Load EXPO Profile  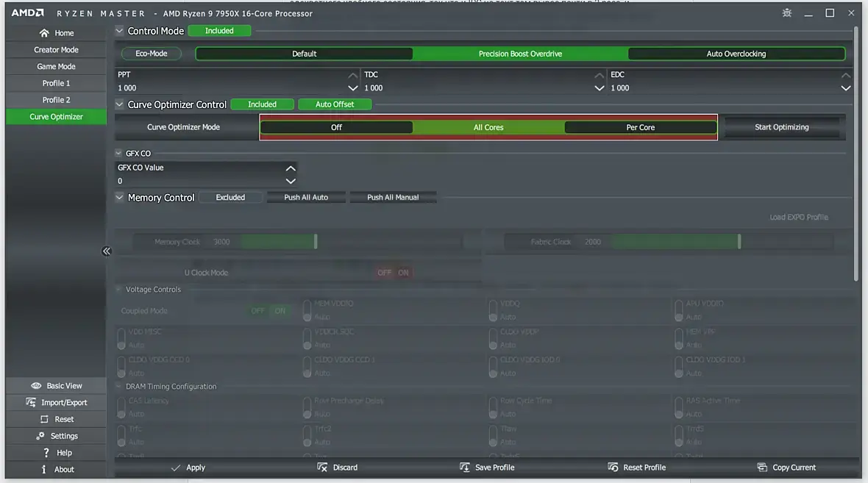click(798, 218)
